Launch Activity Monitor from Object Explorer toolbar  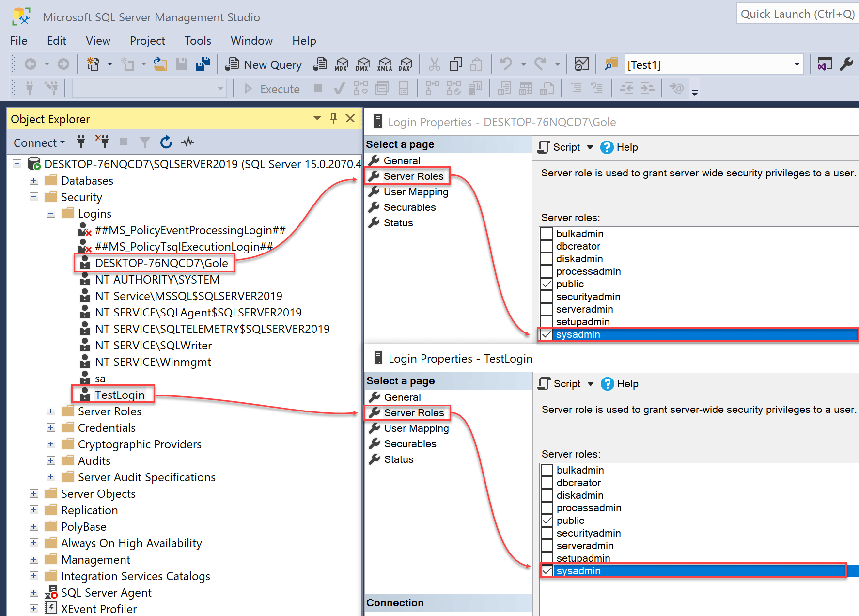click(x=187, y=142)
